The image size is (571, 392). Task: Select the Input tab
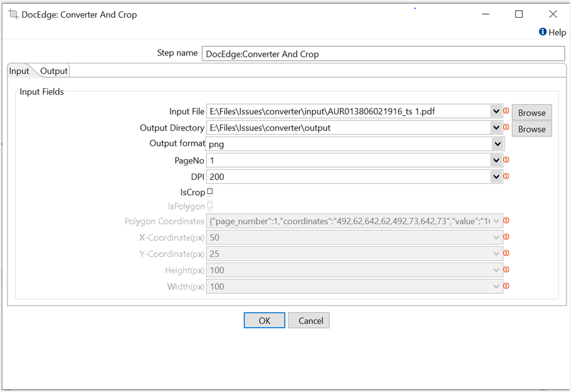[x=19, y=71]
